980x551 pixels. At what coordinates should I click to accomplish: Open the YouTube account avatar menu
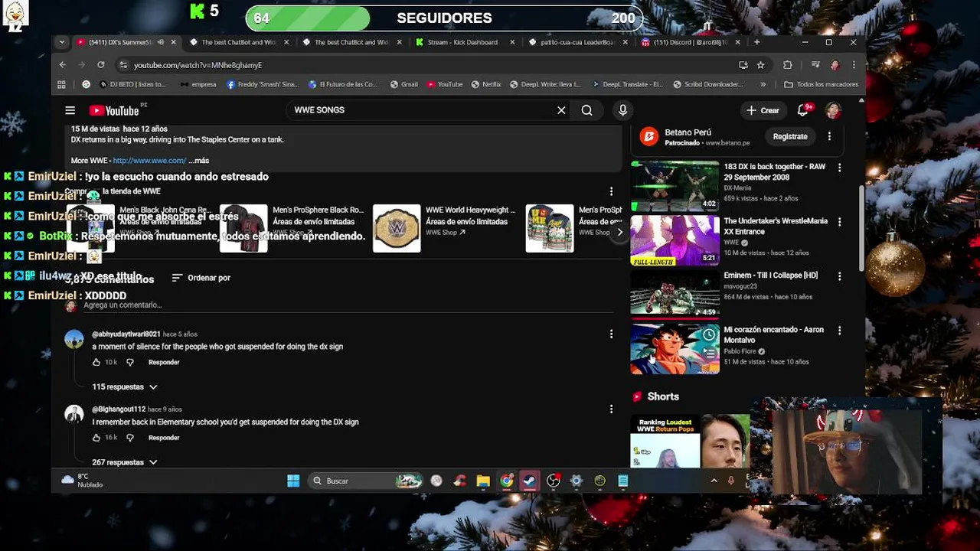(833, 110)
